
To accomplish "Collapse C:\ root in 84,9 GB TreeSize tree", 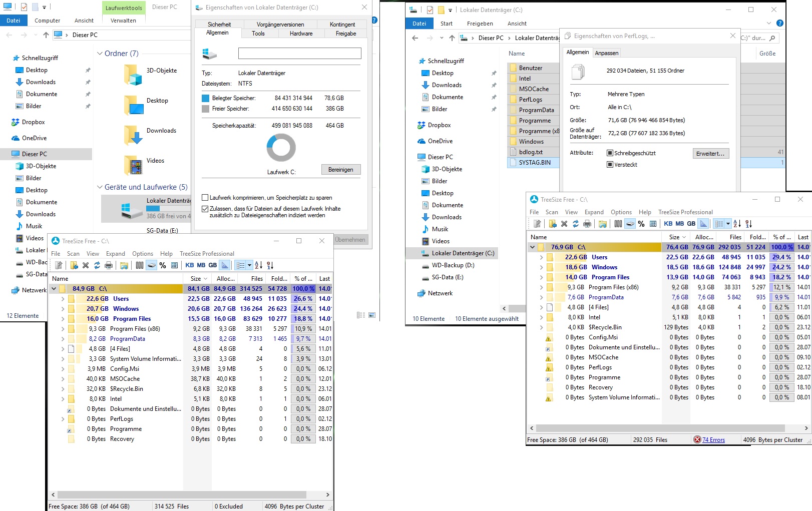I will click(x=54, y=289).
